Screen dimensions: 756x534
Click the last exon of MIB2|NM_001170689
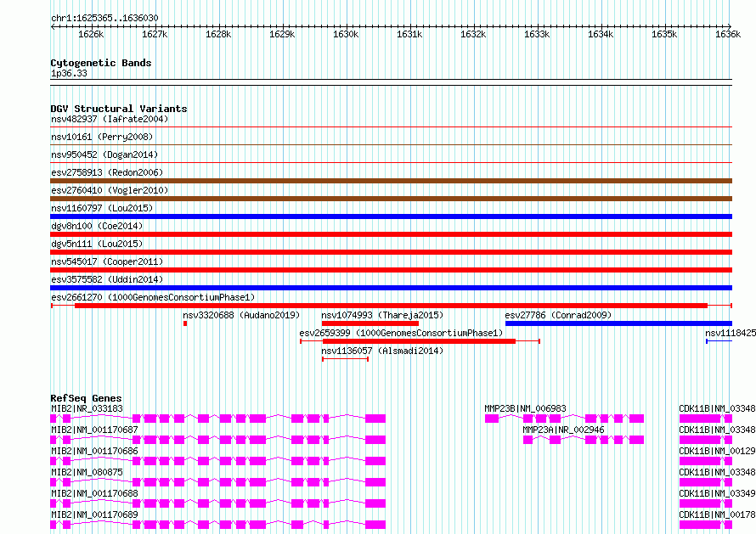(375, 525)
